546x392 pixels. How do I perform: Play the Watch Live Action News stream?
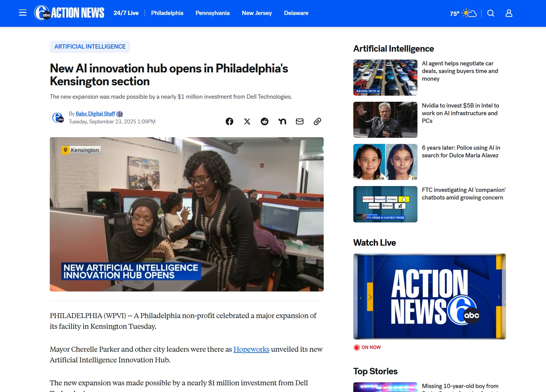429,296
